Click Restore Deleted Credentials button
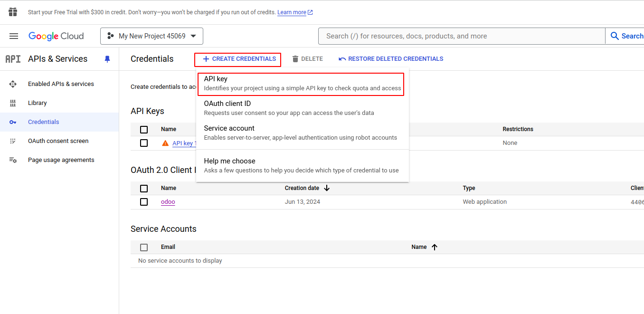The width and height of the screenshot is (644, 314). (391, 59)
